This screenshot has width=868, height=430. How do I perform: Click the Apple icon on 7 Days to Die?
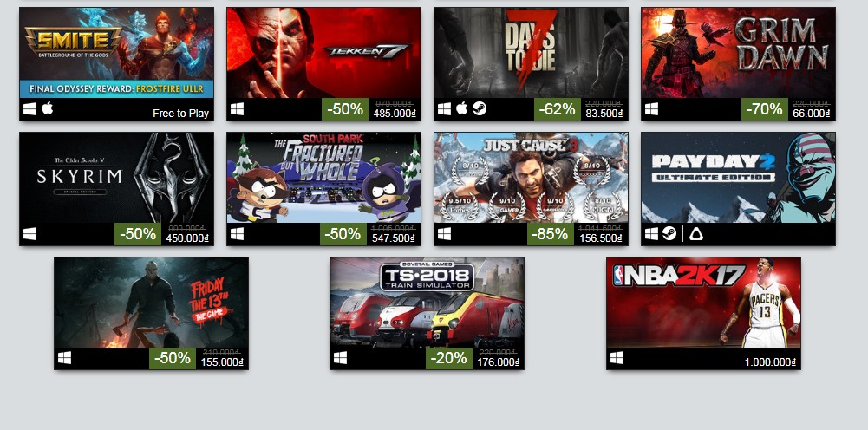461,109
